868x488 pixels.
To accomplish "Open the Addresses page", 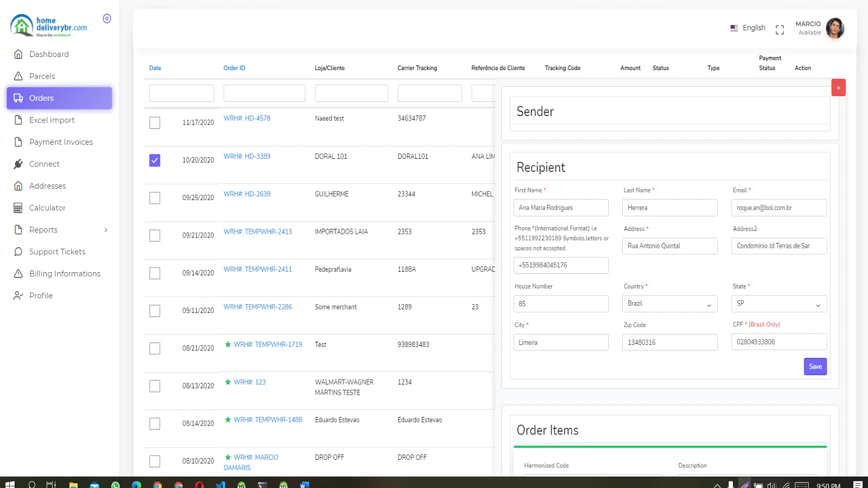I will pyautogui.click(x=48, y=185).
